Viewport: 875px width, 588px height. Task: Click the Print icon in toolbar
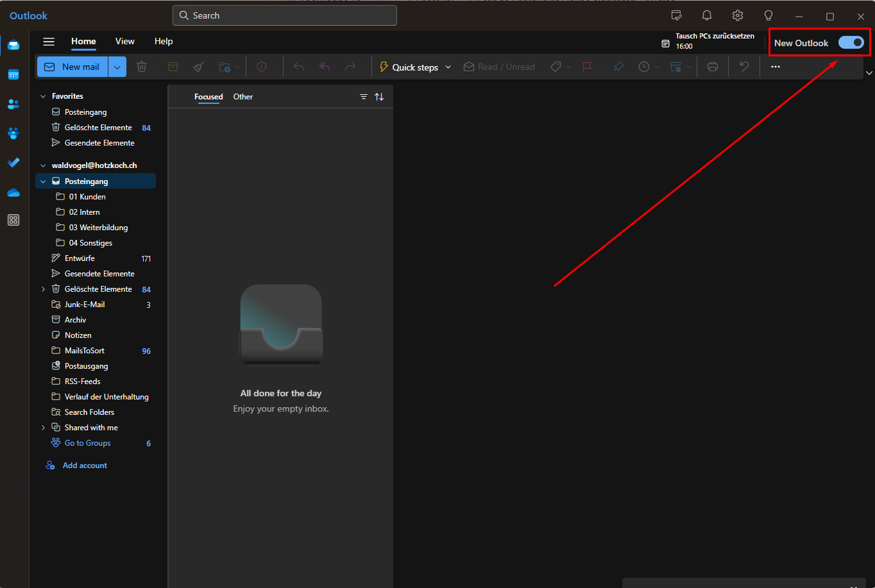(x=712, y=67)
